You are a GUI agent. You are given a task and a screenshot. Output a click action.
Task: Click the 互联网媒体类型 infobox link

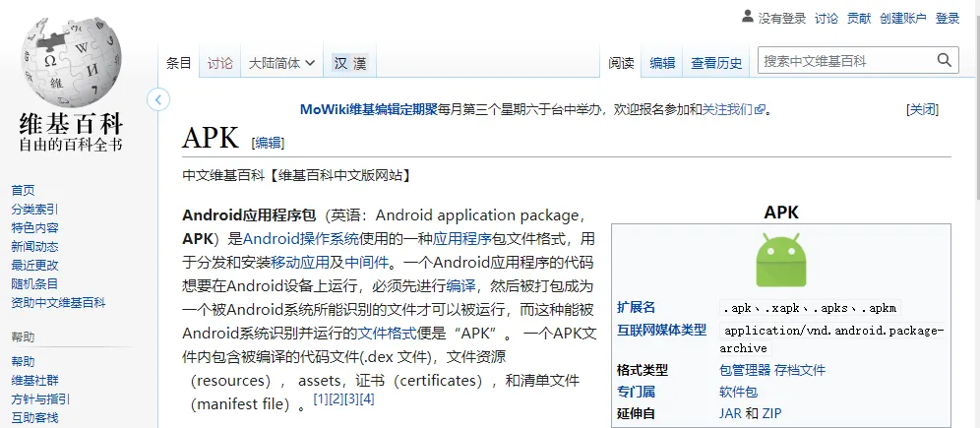(661, 330)
